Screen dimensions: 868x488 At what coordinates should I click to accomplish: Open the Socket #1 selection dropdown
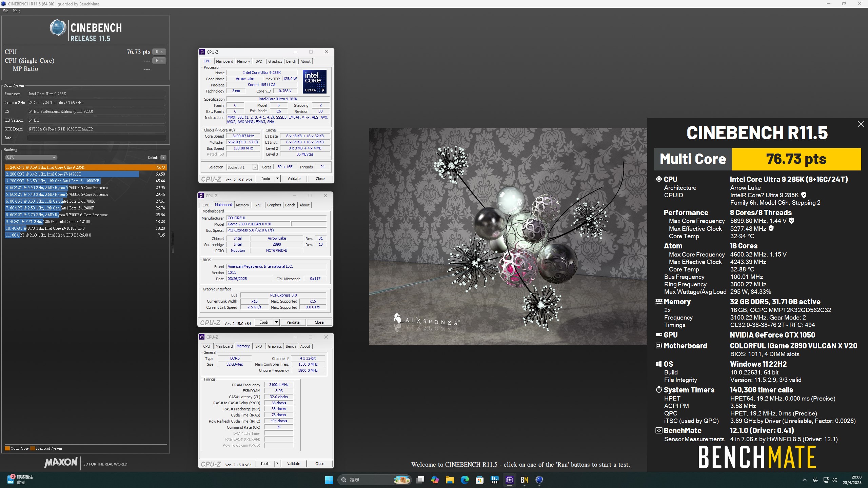coord(242,167)
